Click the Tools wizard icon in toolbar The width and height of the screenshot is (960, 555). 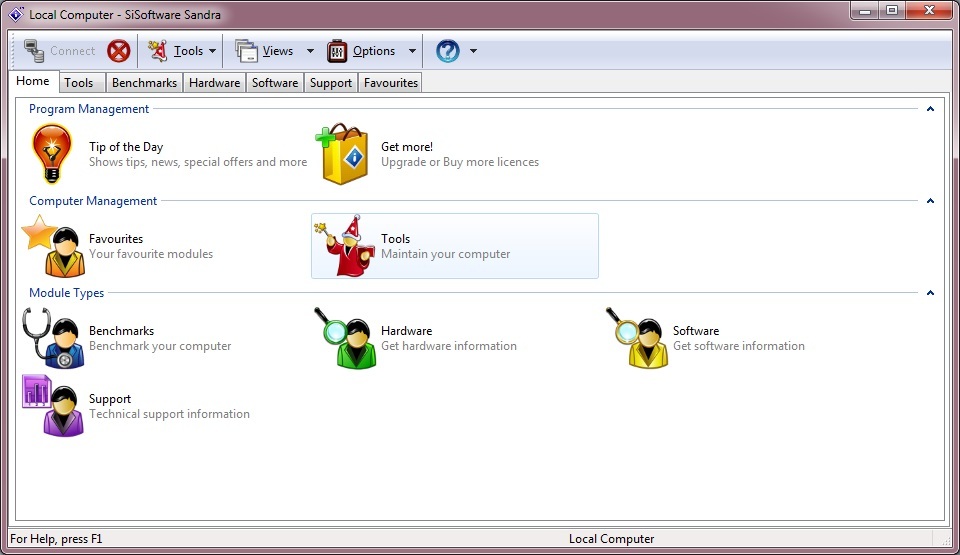click(158, 51)
